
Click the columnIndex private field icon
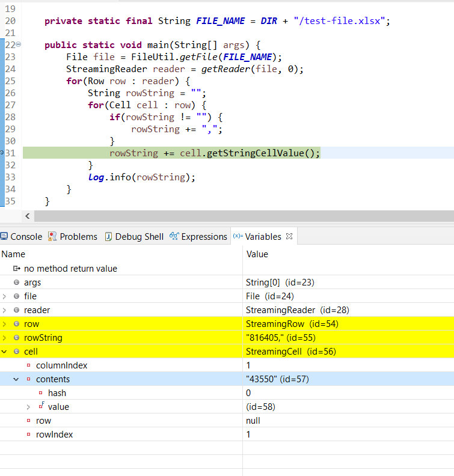[x=28, y=365]
